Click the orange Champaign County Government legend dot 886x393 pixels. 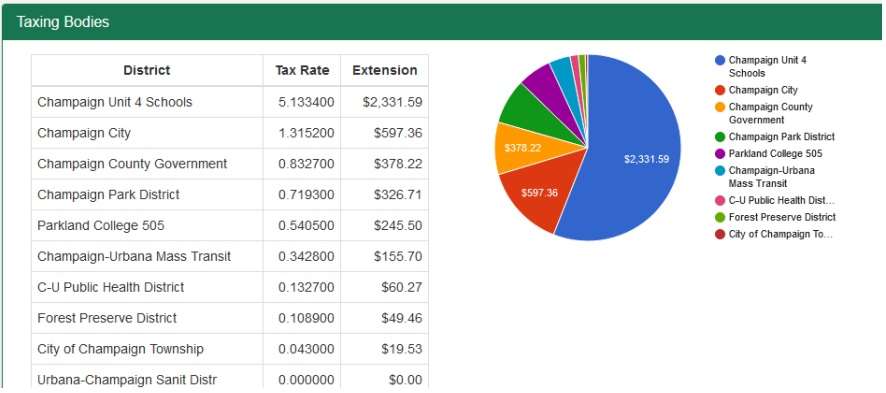click(719, 107)
